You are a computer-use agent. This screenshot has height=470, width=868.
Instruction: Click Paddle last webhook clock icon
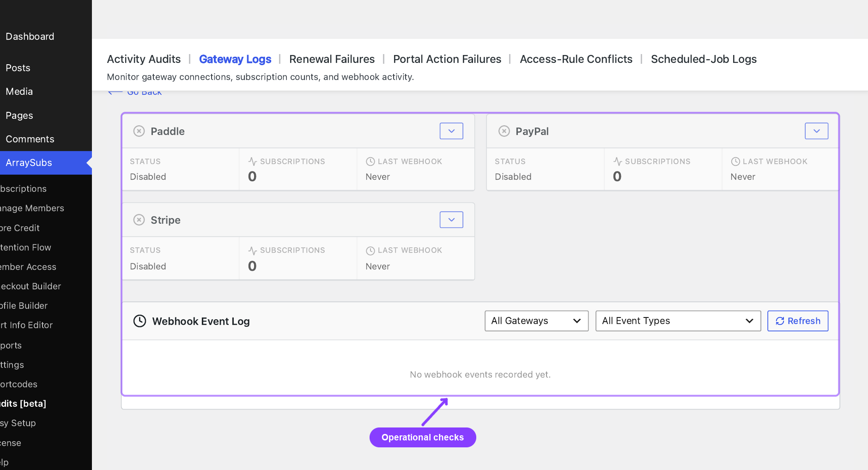pos(370,161)
